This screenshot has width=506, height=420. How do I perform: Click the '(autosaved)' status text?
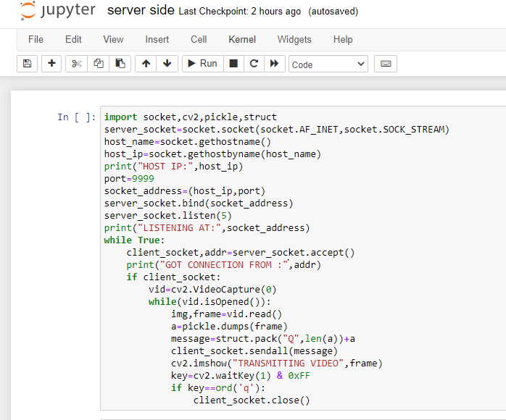coord(333,12)
